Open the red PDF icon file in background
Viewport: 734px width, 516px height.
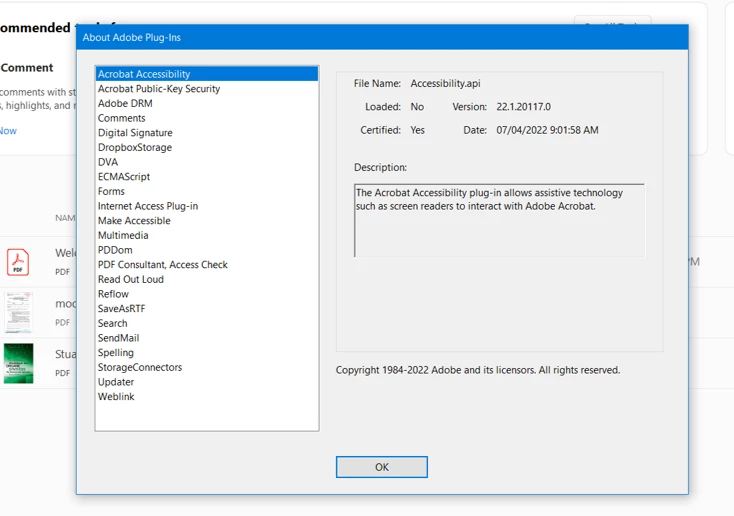click(x=18, y=262)
